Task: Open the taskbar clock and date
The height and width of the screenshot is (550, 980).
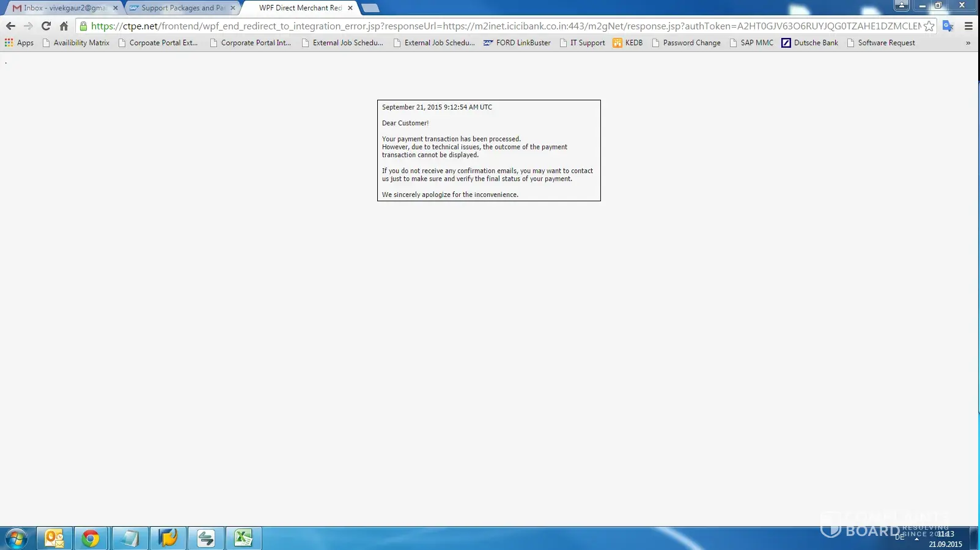Action: click(945, 539)
